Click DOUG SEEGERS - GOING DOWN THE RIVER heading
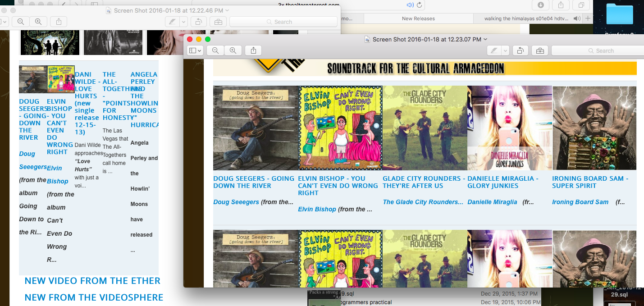 tap(254, 182)
